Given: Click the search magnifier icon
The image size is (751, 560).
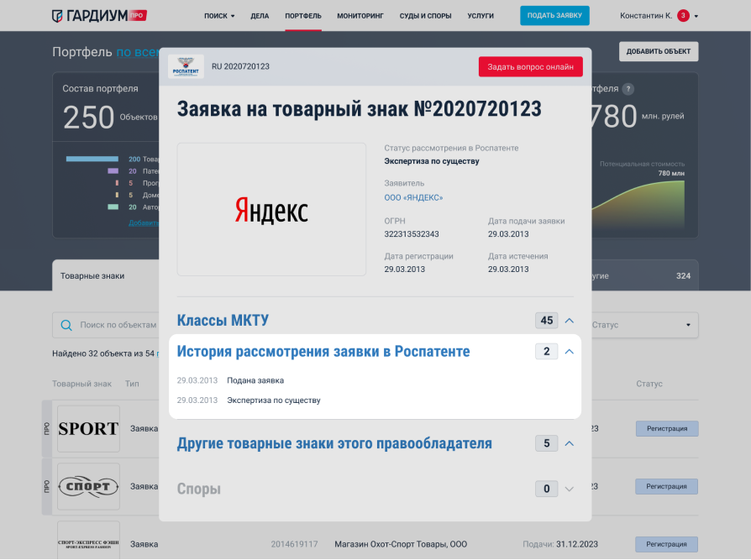Looking at the screenshot, I should [x=66, y=325].
